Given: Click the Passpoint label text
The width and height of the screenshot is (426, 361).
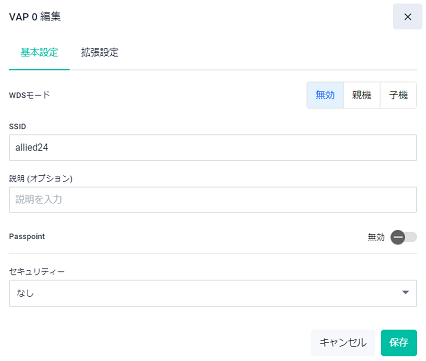Looking at the screenshot, I should point(27,236).
